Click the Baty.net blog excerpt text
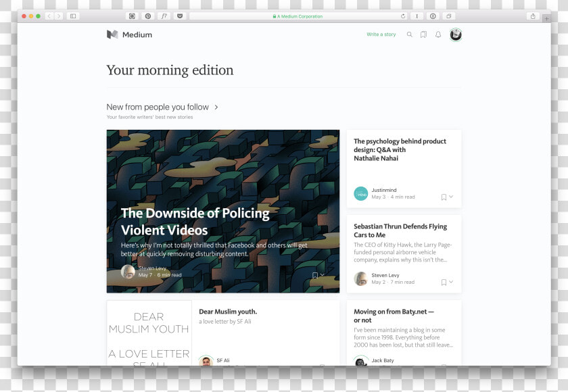The height and width of the screenshot is (392, 568). point(403,337)
